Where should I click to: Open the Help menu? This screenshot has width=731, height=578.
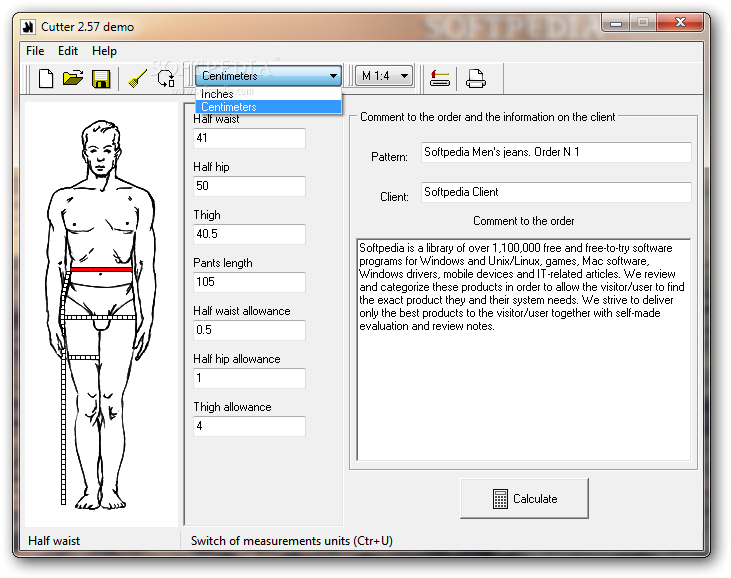[104, 51]
